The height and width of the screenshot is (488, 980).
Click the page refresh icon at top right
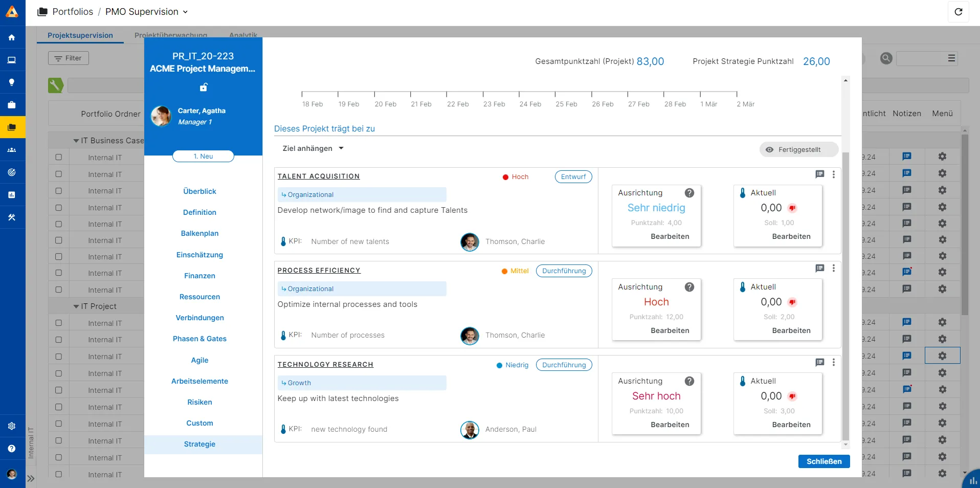point(958,12)
